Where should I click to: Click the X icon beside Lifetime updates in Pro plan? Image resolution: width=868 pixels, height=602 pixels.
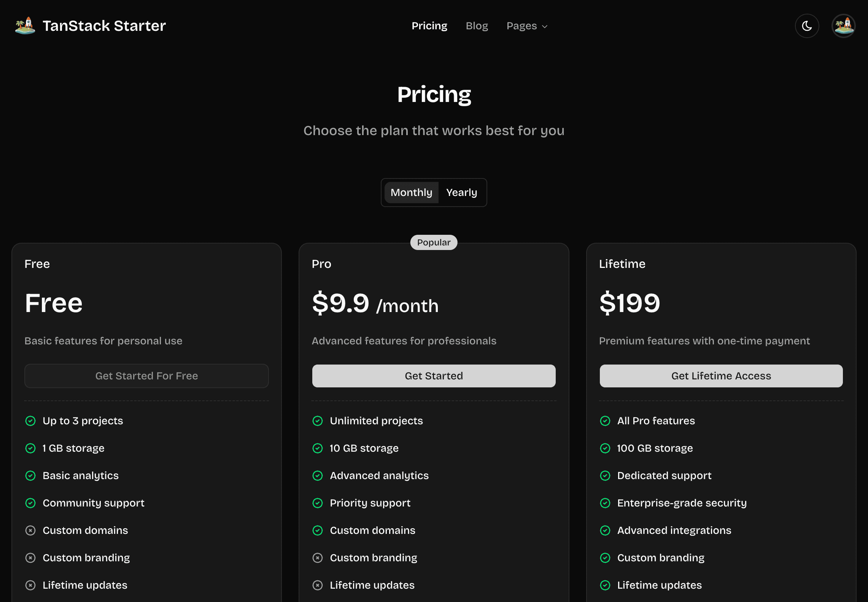(318, 585)
